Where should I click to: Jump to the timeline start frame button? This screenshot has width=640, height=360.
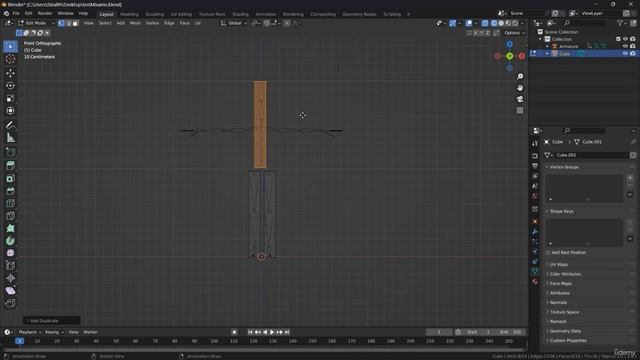[250, 332]
